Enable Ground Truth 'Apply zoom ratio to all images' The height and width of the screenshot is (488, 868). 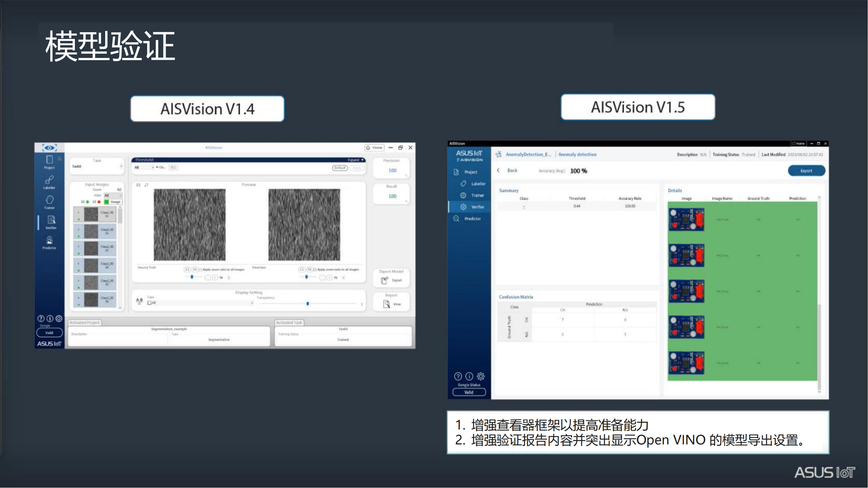point(200,269)
